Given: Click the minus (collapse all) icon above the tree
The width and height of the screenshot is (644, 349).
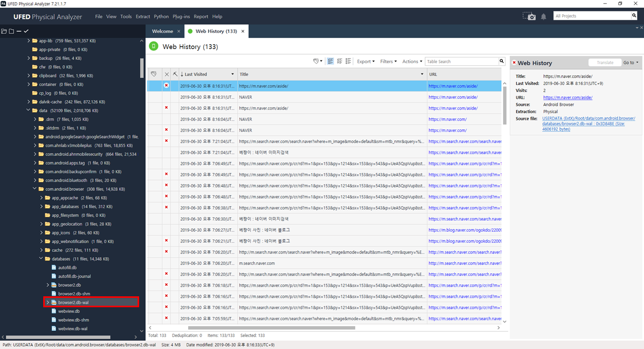Looking at the screenshot, I should coord(19,31).
